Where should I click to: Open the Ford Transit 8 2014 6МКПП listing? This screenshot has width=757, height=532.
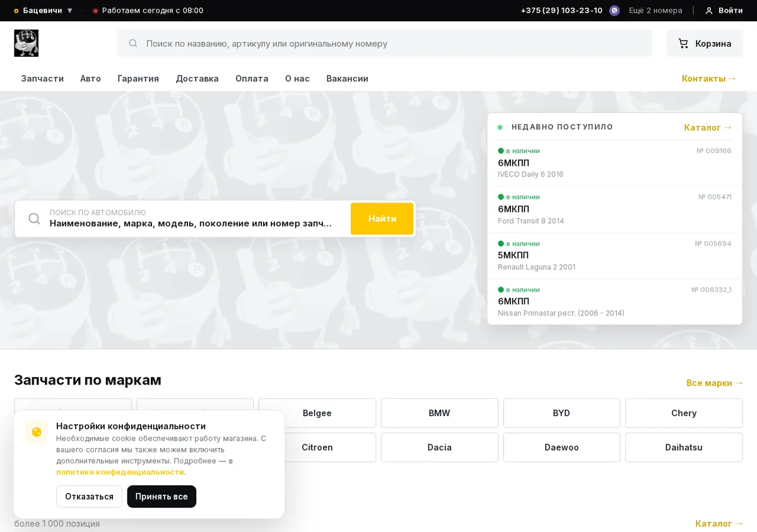[x=614, y=209]
